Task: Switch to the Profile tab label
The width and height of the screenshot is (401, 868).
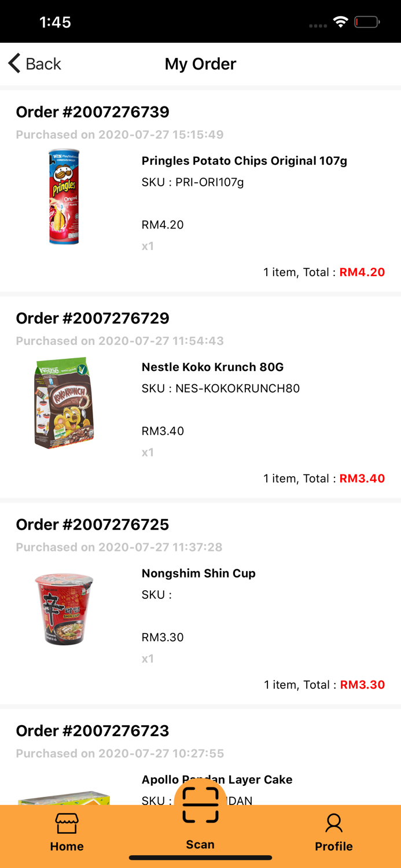Action: pyautogui.click(x=334, y=846)
